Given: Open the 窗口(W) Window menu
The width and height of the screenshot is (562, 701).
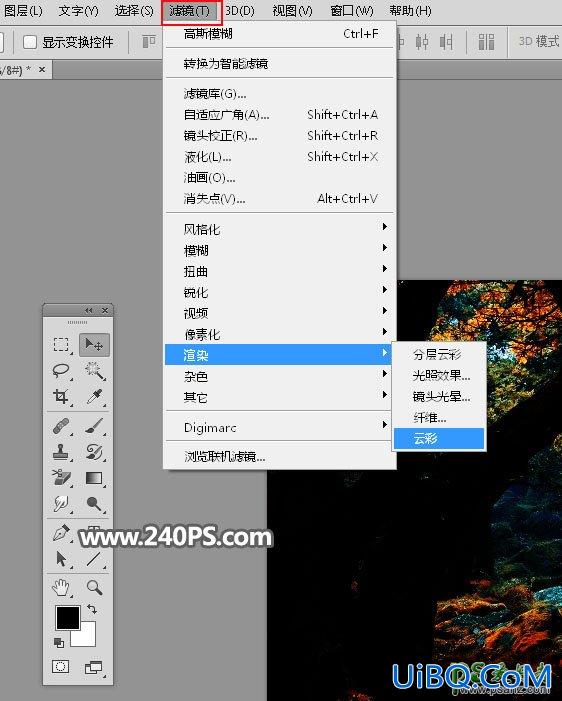Looking at the screenshot, I should point(351,11).
